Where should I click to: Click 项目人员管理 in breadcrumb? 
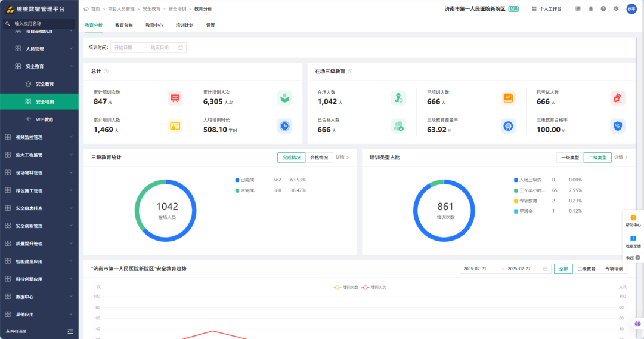coord(121,8)
